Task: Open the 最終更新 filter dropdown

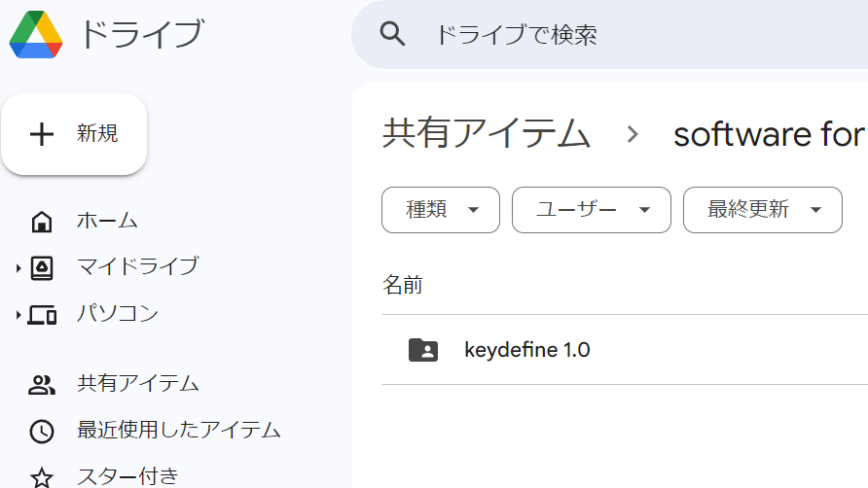Action: (x=762, y=210)
